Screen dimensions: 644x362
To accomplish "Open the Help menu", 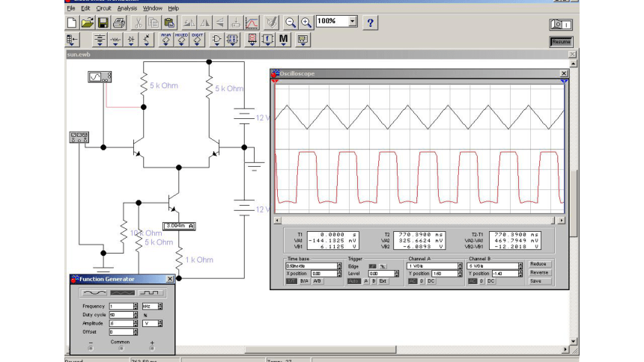I will tap(173, 8).
